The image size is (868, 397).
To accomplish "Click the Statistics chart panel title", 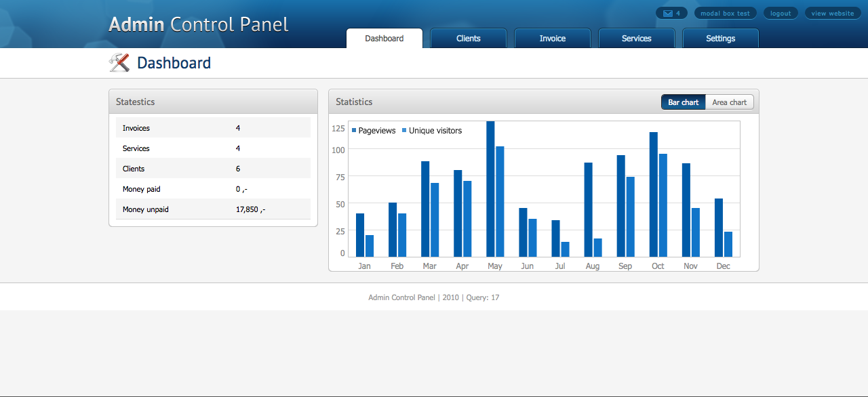I will 354,102.
